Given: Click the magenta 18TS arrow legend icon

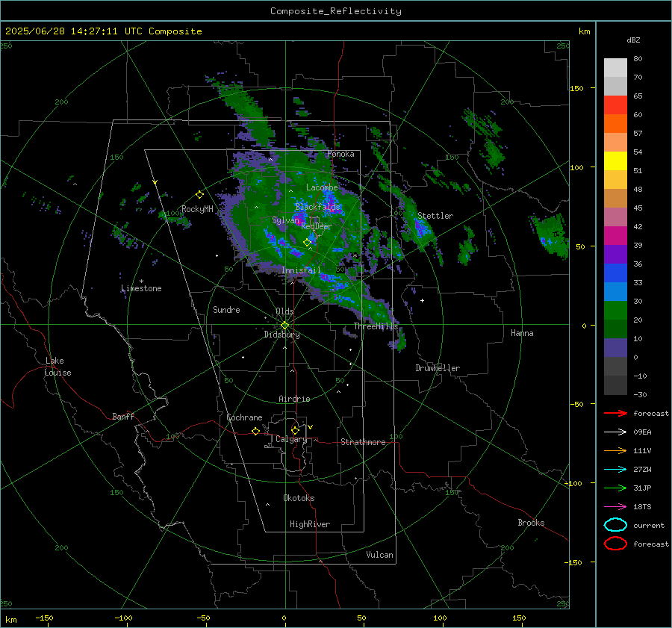Looking at the screenshot, I should click(x=615, y=507).
